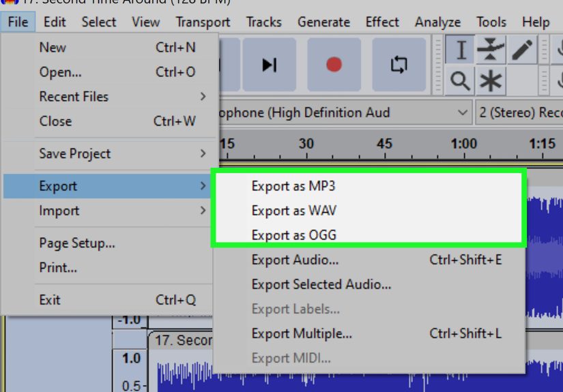563x392 pixels.
Task: Open the Tools menu
Action: pos(491,22)
